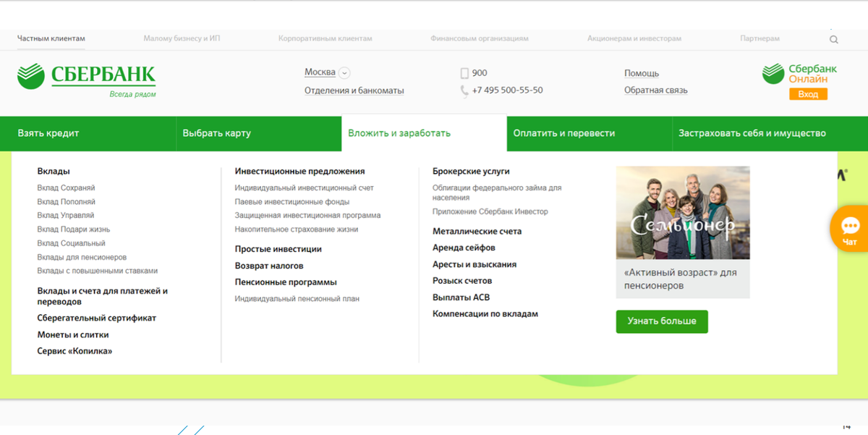Open Накопительное страхование жизни
868x435 pixels.
[x=297, y=229]
